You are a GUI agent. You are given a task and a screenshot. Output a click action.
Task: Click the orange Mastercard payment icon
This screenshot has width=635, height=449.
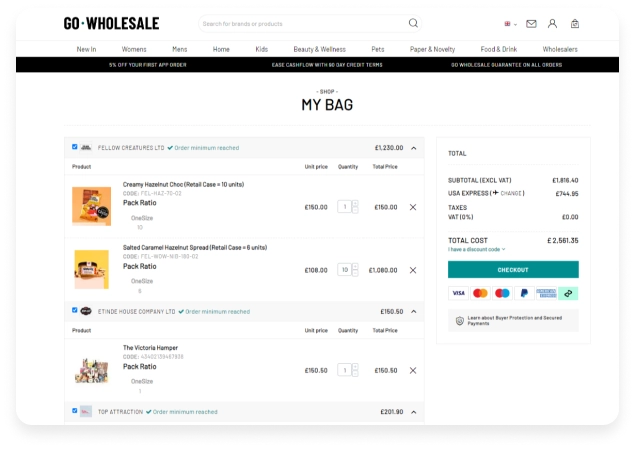point(480,293)
